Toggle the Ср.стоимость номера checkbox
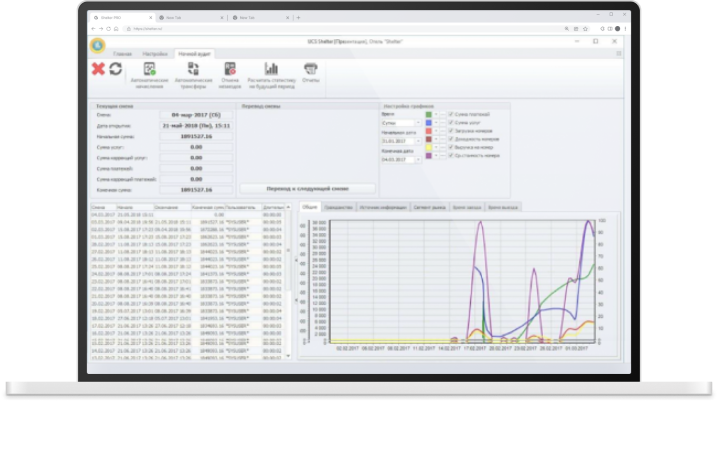Screen dimensions: 718x450 click(451, 155)
